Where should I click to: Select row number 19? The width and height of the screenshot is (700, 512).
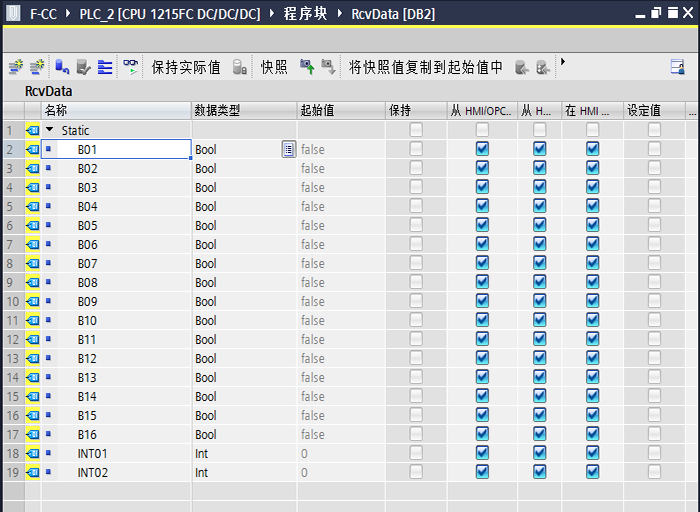pyautogui.click(x=13, y=472)
